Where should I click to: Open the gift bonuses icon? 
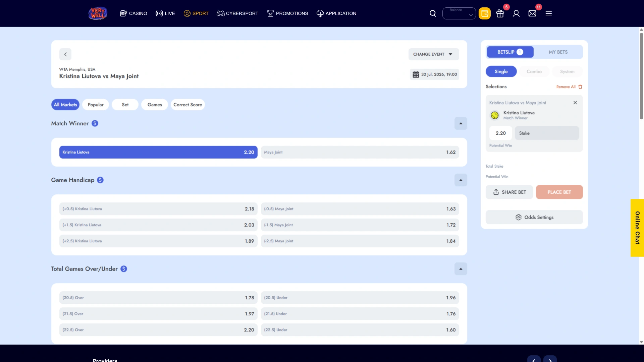(x=500, y=13)
